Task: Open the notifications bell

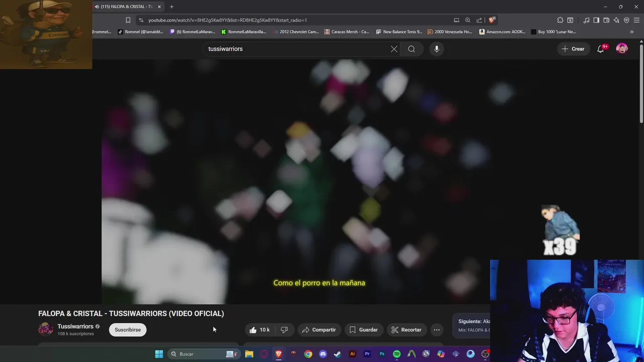Action: click(x=600, y=49)
